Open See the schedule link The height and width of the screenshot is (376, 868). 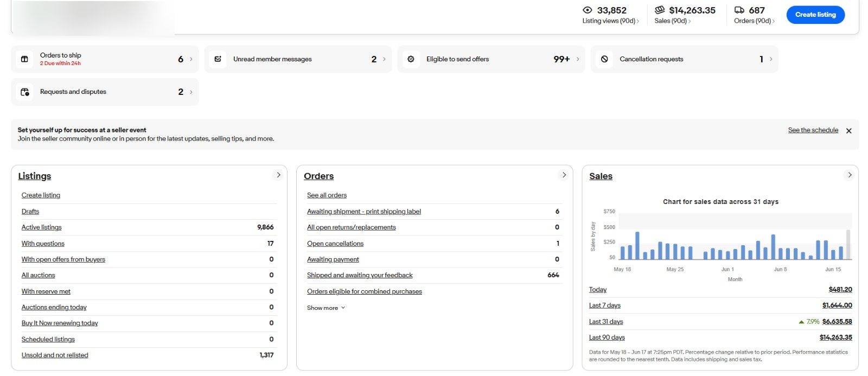(x=813, y=130)
